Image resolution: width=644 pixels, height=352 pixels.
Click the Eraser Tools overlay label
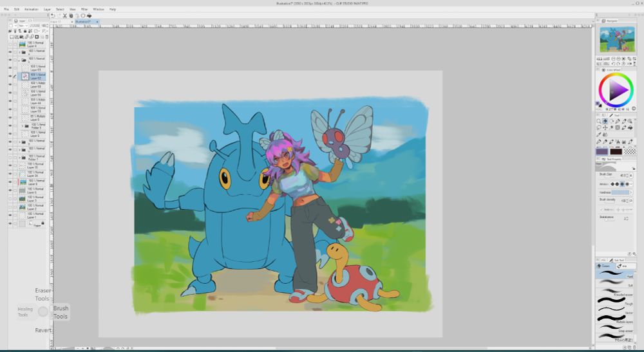pyautogui.click(x=43, y=294)
